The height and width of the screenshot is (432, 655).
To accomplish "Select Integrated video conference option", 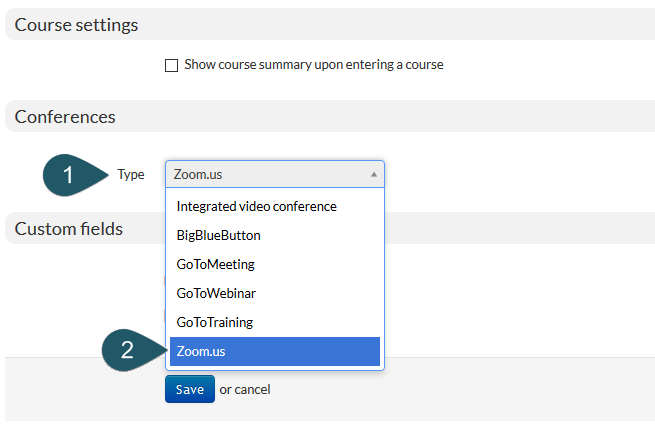I will point(275,206).
